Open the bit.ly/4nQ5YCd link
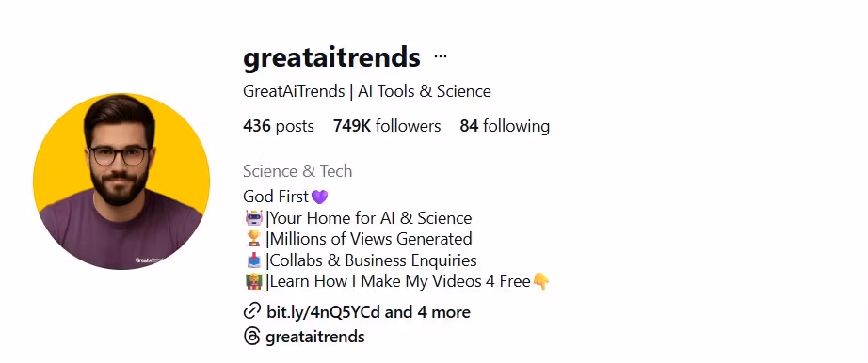The image size is (868, 363). 323,312
